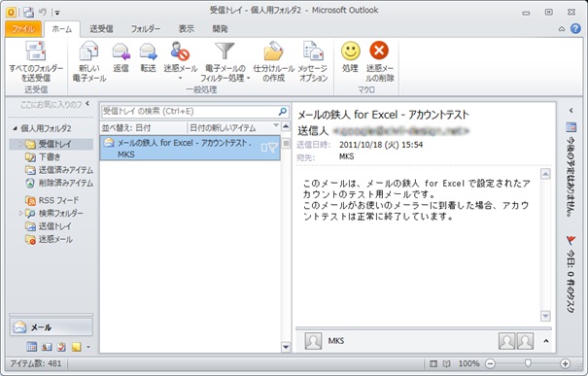Open the 送信トレイ folder

pyautogui.click(x=54, y=226)
